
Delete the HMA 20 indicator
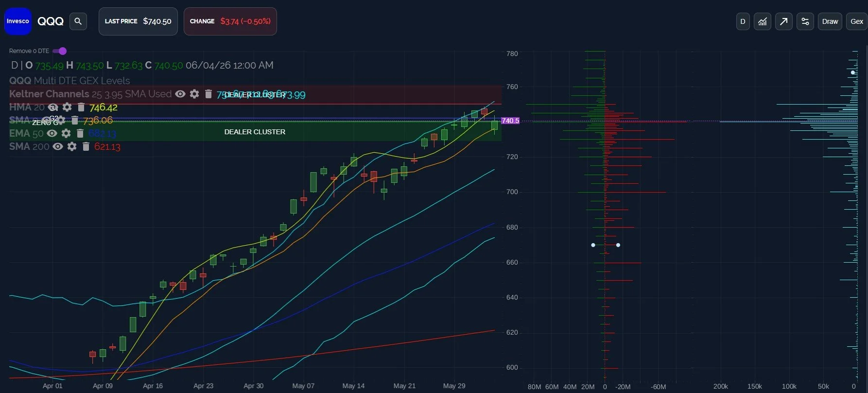[x=81, y=107]
